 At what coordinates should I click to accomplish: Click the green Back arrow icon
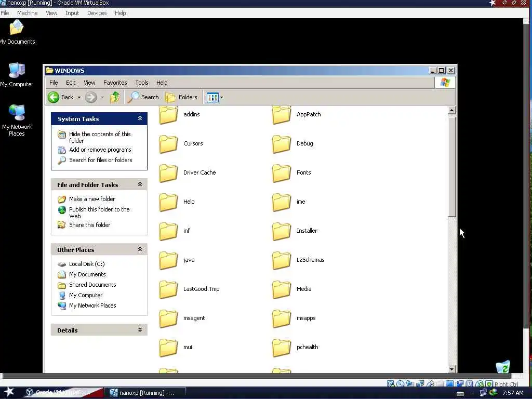(54, 97)
